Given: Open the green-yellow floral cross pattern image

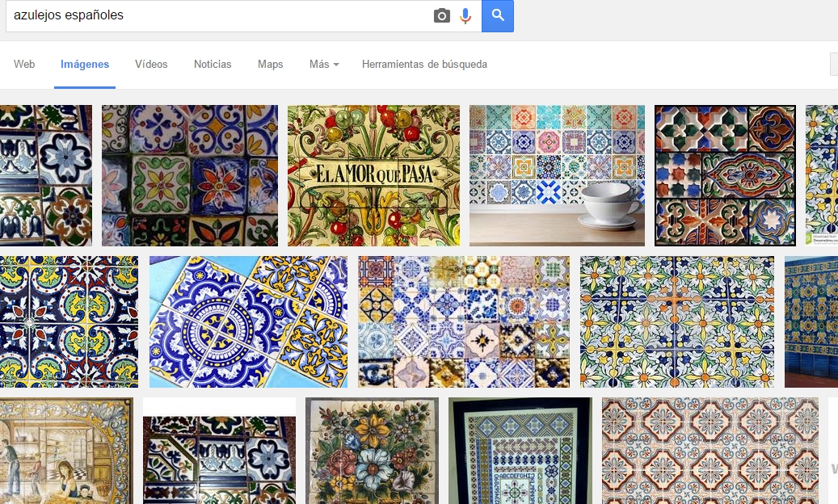Looking at the screenshot, I should 677,321.
